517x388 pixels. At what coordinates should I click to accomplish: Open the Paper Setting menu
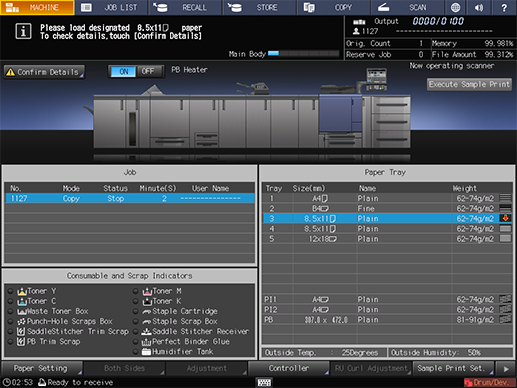tap(42, 368)
